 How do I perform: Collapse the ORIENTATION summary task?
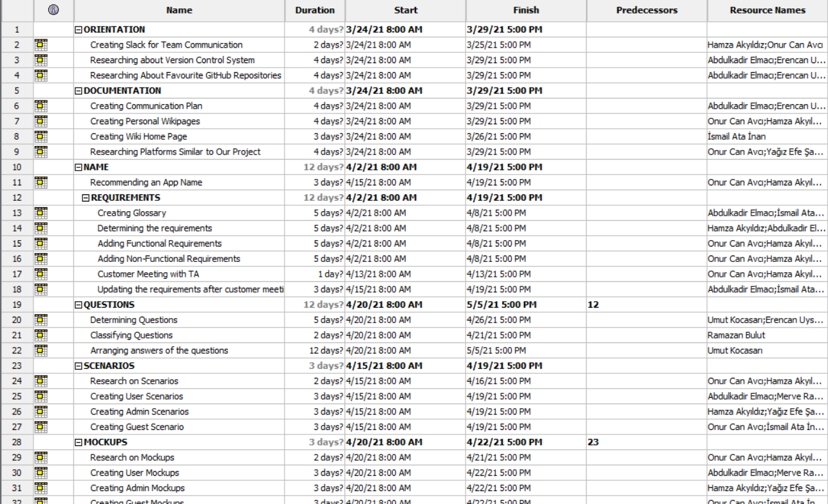tap(79, 30)
